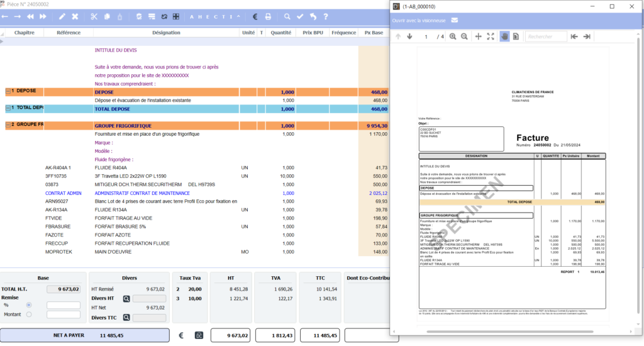Collapse the 1 TOTAL DEPOSE row
Viewport: 644px width, 346px height.
pyautogui.click(x=8, y=108)
